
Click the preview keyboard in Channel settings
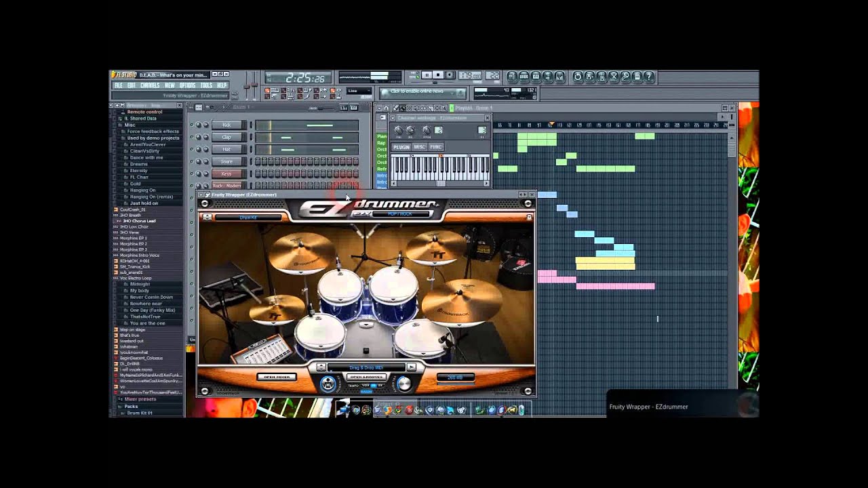[x=440, y=167]
